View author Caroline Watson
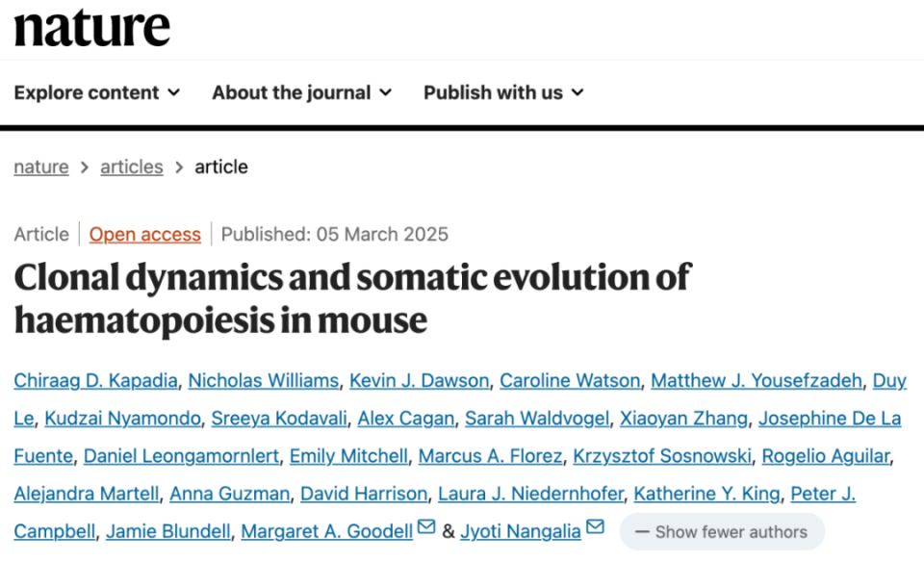924x562 pixels. [x=570, y=380]
